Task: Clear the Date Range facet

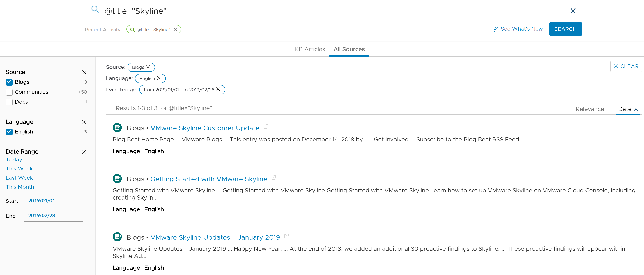Action: click(84, 152)
